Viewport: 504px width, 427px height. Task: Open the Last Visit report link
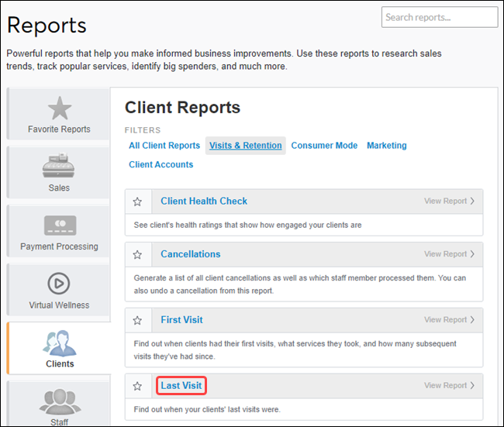(181, 386)
